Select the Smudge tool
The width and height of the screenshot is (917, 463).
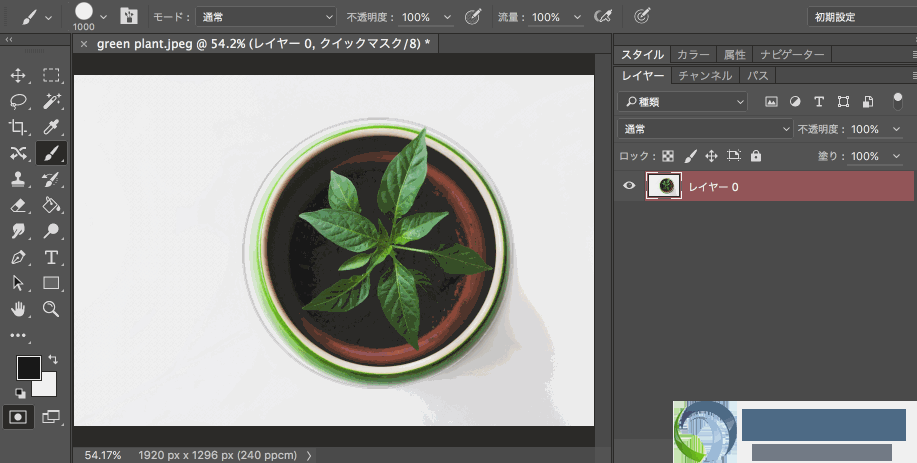point(18,231)
